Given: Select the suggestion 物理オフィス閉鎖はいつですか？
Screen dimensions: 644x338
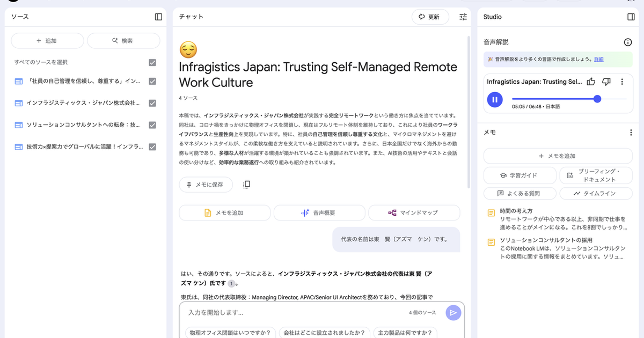Looking at the screenshot, I should (230, 332).
